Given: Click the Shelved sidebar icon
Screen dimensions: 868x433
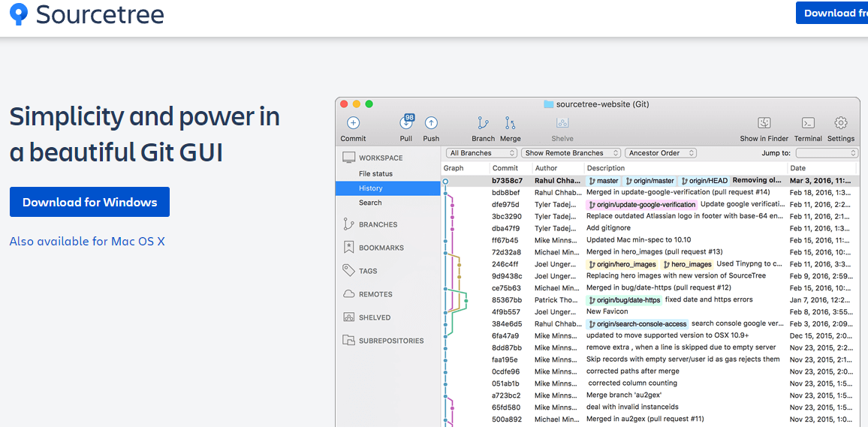Looking at the screenshot, I should coord(348,317).
